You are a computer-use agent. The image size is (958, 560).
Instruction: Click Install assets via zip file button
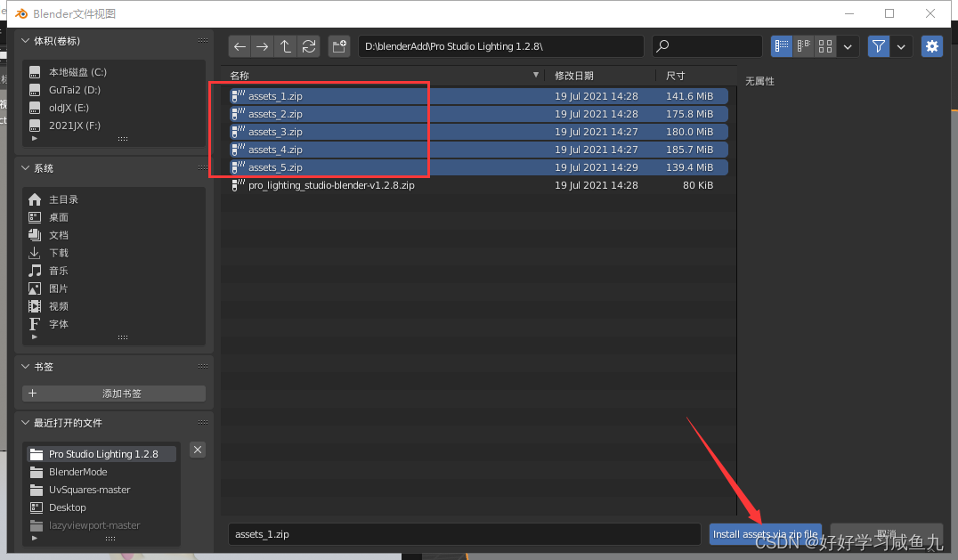[765, 534]
